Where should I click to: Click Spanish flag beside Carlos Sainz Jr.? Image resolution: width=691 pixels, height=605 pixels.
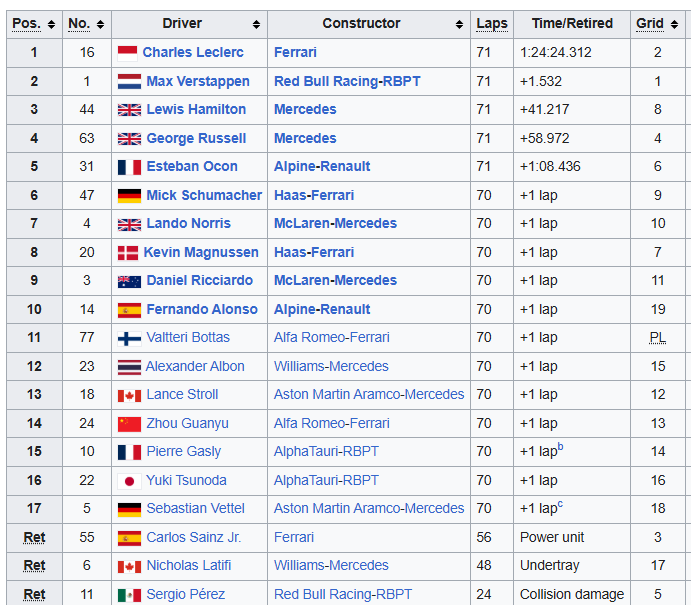[x=130, y=538]
